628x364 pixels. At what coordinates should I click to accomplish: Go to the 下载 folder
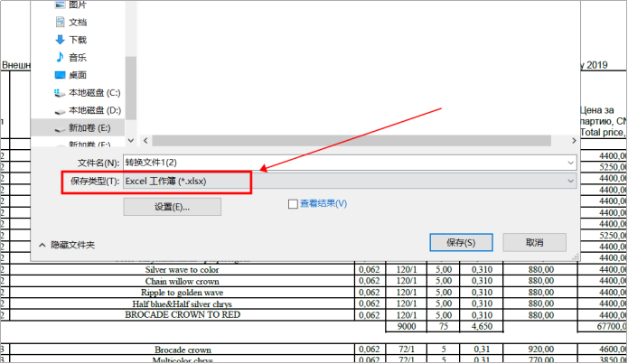(x=78, y=40)
